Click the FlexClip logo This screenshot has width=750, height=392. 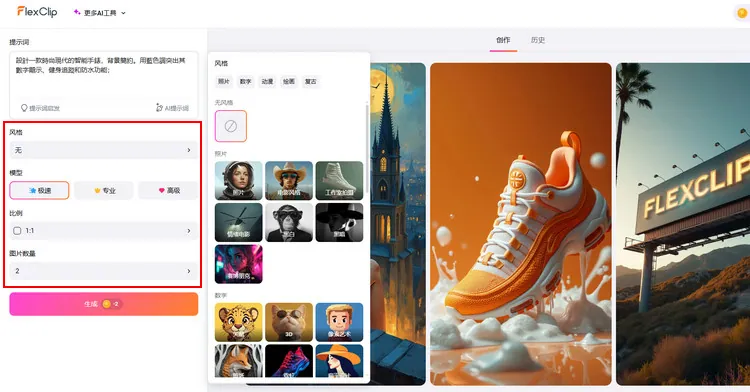click(x=37, y=12)
